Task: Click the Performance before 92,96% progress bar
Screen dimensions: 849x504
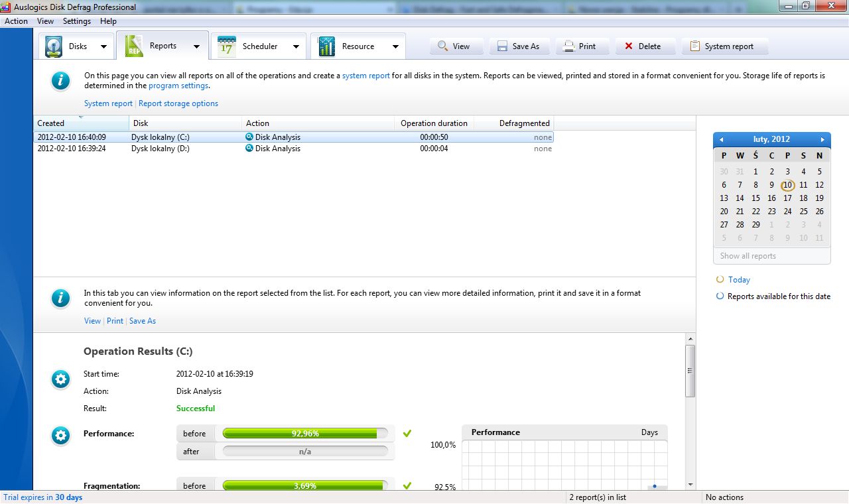Action: click(305, 433)
